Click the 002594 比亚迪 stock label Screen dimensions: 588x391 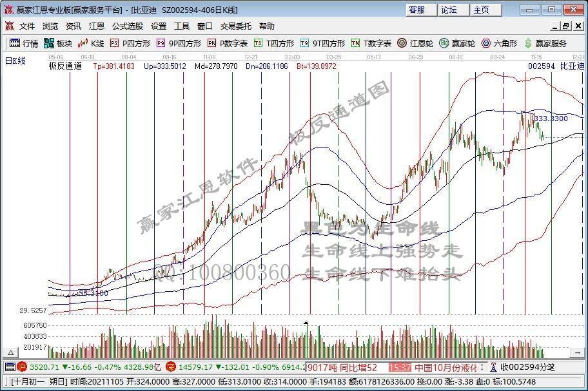tap(556, 66)
